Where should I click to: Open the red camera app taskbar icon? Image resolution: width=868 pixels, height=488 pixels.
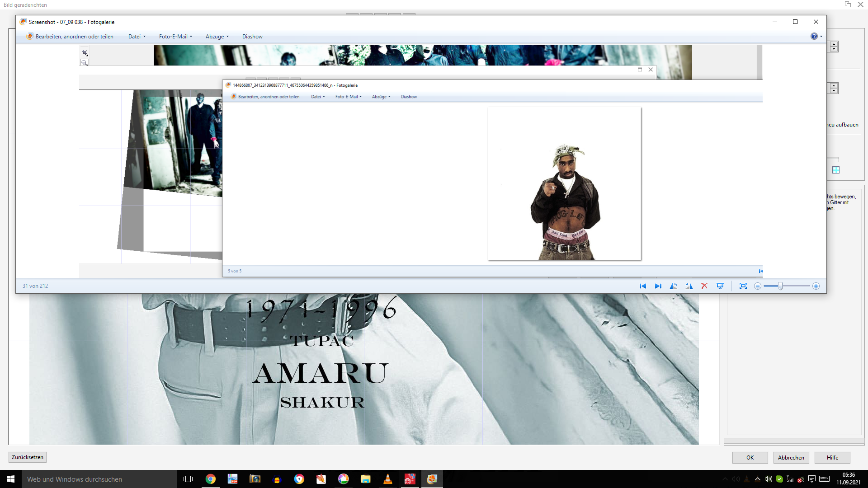click(410, 479)
